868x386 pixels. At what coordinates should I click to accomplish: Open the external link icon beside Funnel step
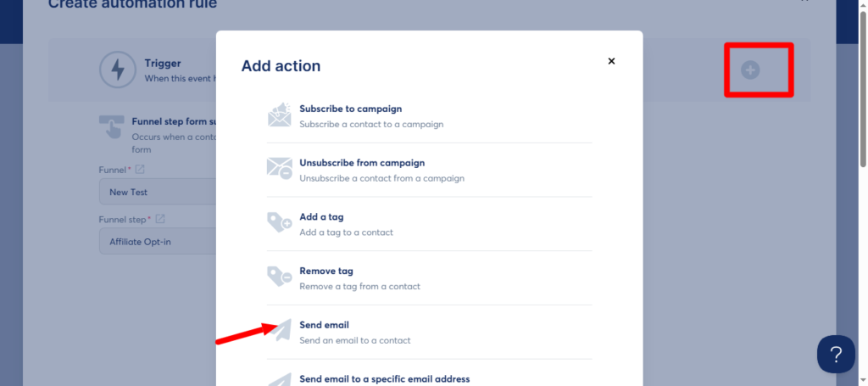click(160, 219)
